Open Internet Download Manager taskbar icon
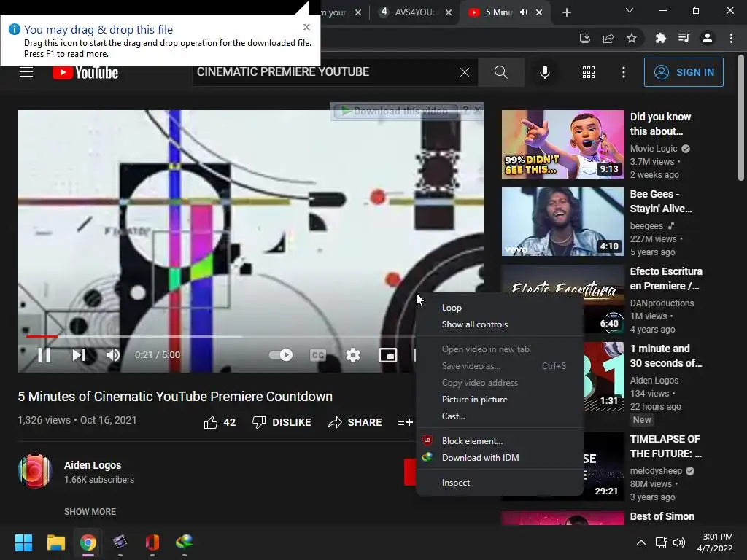 (x=185, y=542)
